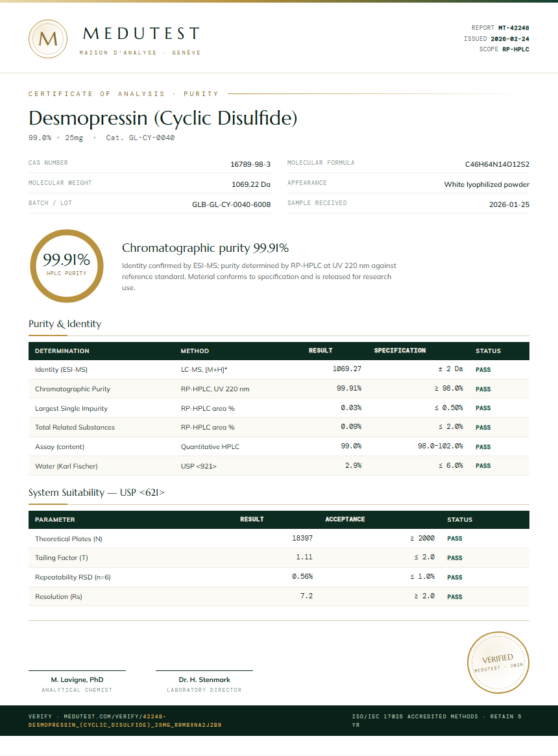The width and height of the screenshot is (558, 756).
Task: Click DETERMINATION column header
Action: [x=62, y=351]
